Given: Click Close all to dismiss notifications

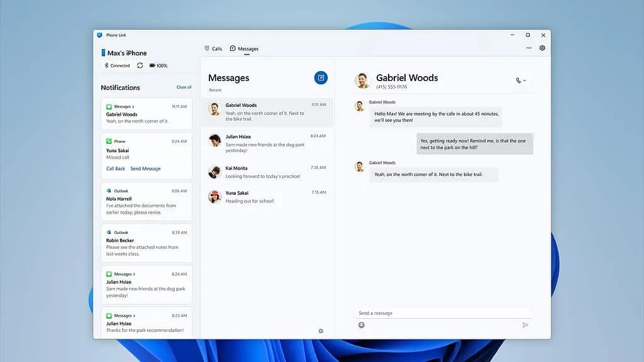Looking at the screenshot, I should [184, 87].
